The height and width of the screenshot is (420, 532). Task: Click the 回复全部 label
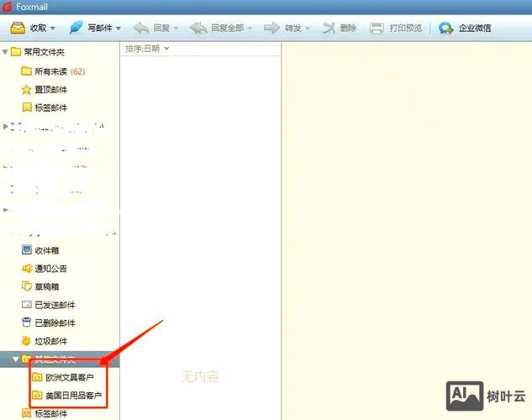coord(227,28)
